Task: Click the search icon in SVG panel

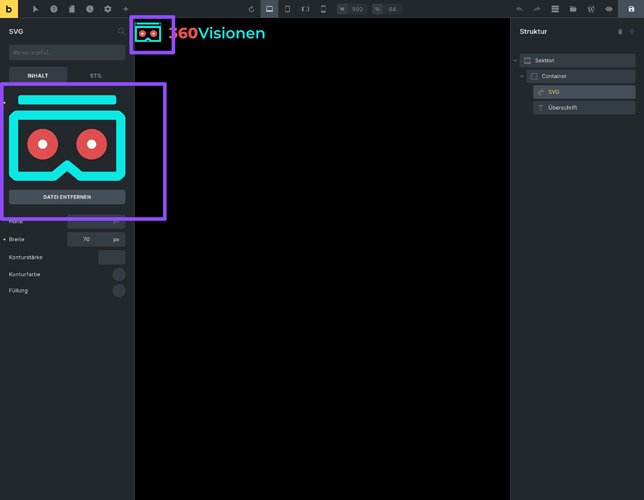Action: tap(121, 31)
